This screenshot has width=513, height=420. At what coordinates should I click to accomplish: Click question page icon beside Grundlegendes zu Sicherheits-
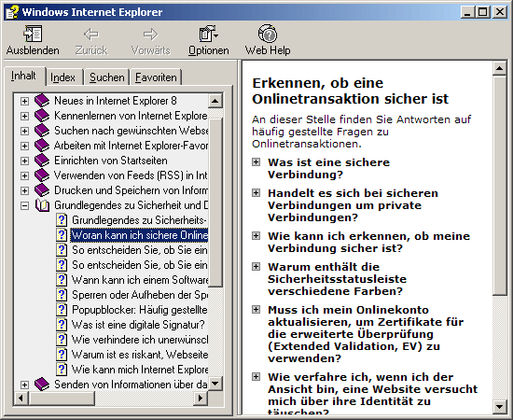pos(62,220)
